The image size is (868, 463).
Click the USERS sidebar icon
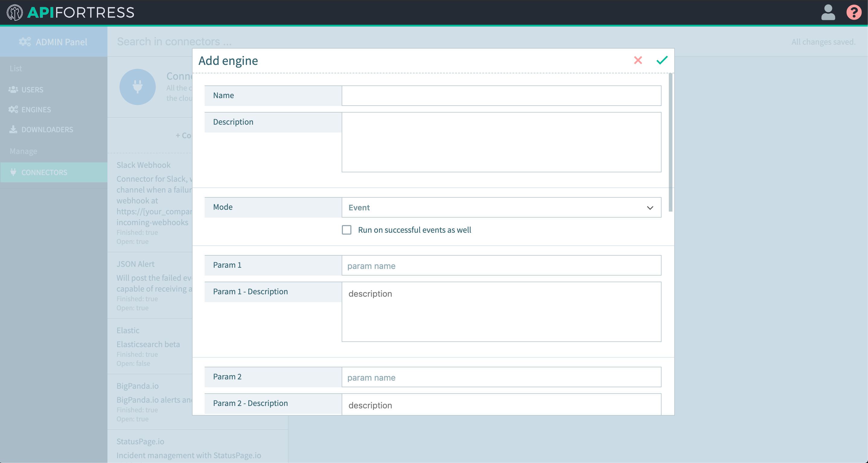(x=13, y=90)
